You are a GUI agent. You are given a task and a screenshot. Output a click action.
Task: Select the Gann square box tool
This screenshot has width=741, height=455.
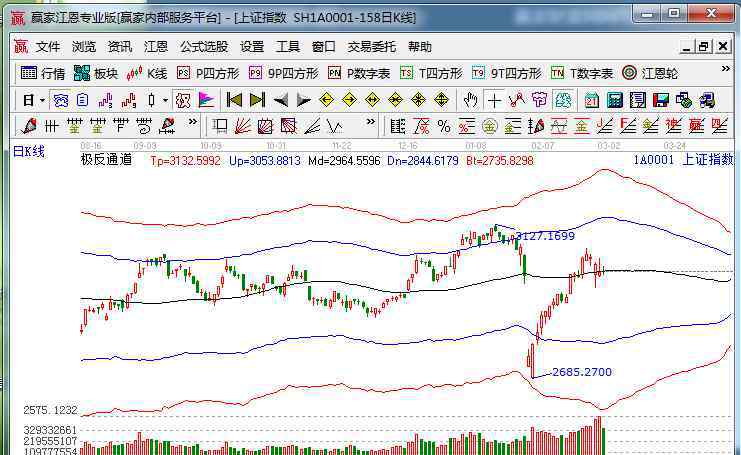(x=266, y=126)
